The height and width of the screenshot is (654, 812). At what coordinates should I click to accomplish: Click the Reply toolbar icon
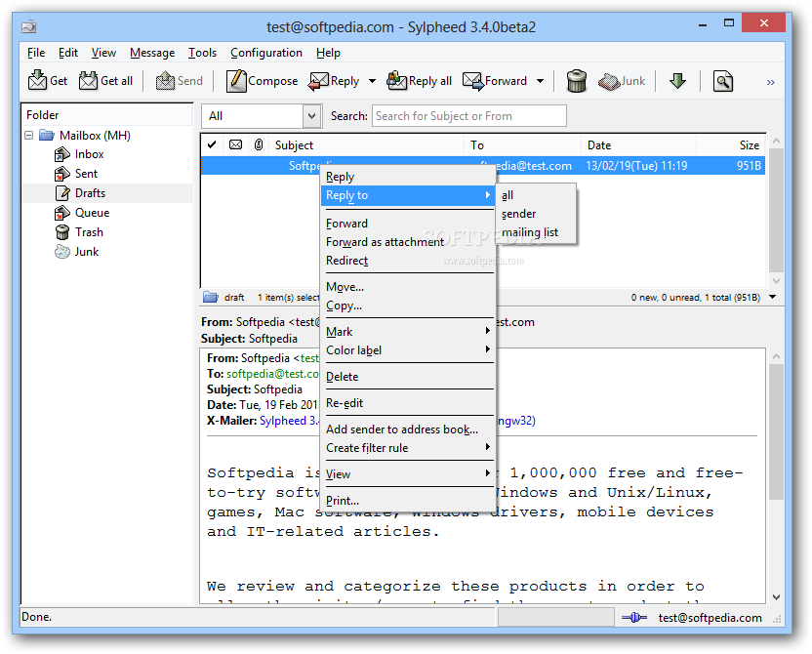[318, 81]
